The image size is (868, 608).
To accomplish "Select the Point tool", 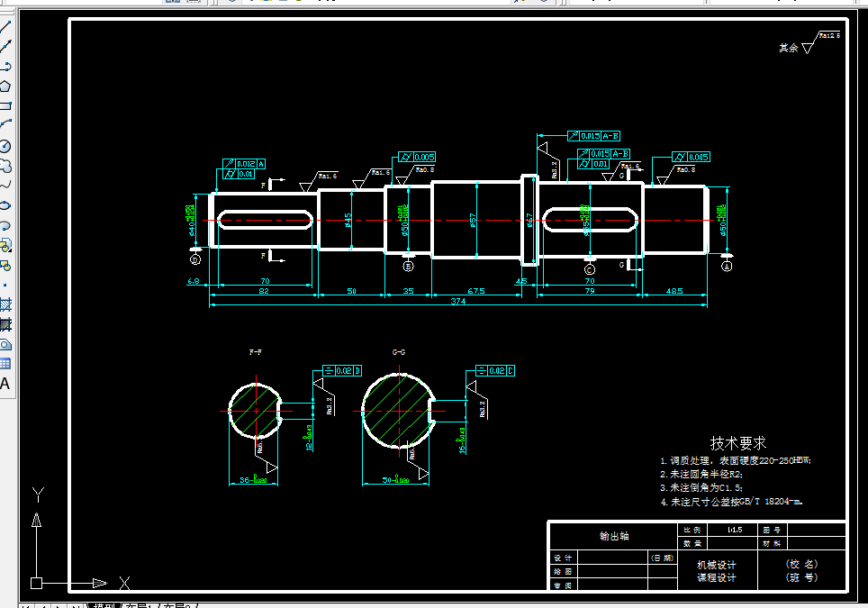I will click(x=5, y=286).
